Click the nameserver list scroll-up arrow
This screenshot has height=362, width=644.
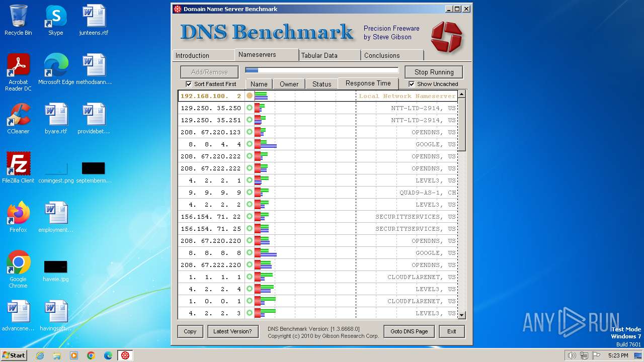pos(461,94)
